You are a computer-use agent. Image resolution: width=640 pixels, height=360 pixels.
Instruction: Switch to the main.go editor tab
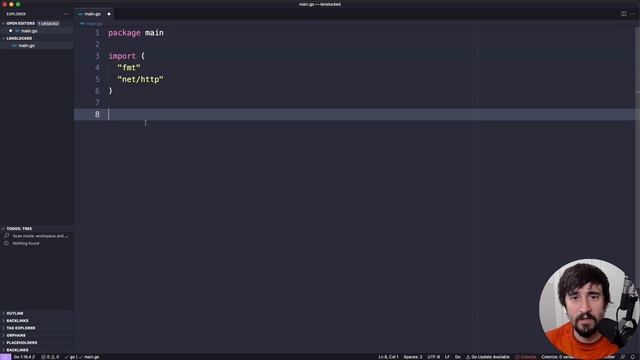tap(93, 14)
